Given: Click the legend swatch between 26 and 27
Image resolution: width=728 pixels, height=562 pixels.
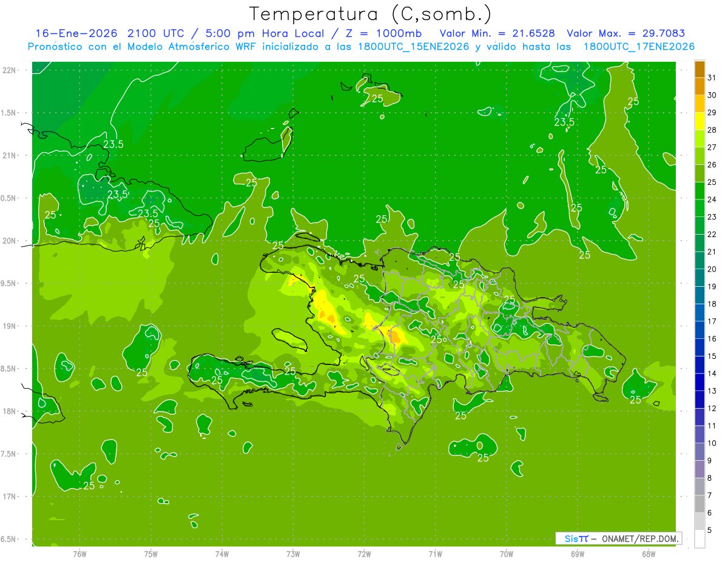Looking at the screenshot, I should 699,156.
